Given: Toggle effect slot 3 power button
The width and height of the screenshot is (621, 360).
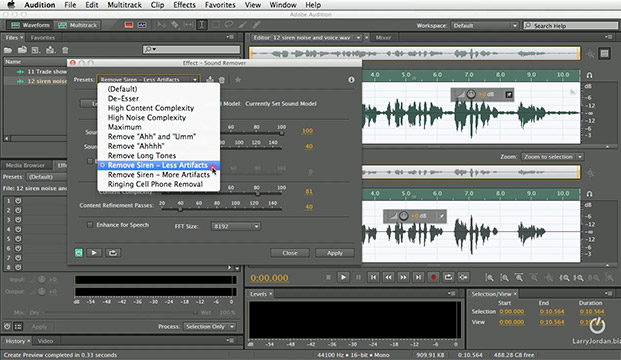Looking at the screenshot, I should click(18, 219).
